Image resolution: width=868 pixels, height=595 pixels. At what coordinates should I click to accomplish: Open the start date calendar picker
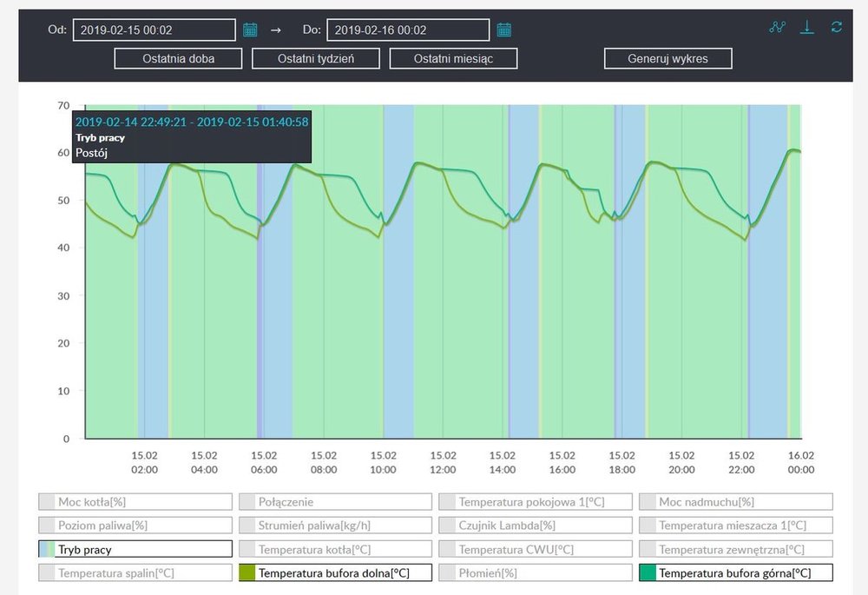point(250,30)
